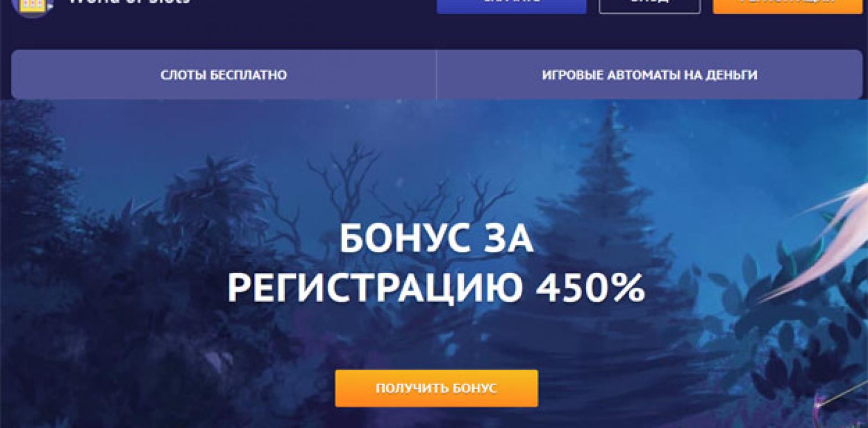This screenshot has width=868, height=428.
Task: Select the real money slot machines section
Action: (x=650, y=75)
